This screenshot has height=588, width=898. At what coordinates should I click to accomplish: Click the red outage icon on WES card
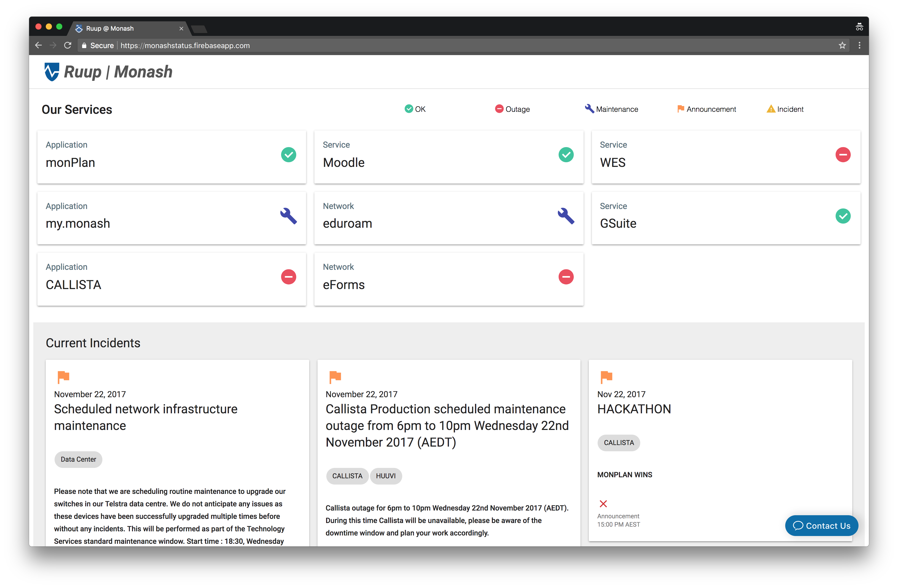point(843,155)
